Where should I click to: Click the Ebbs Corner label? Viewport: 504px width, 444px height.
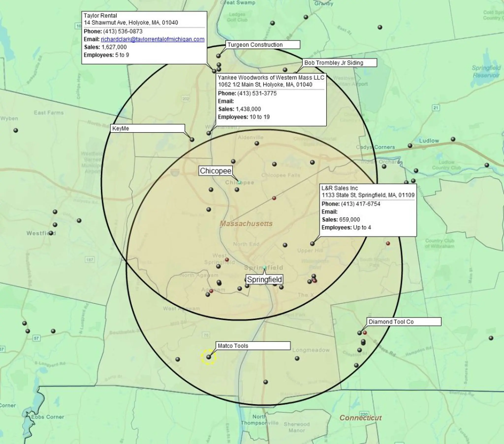pyautogui.click(x=47, y=417)
